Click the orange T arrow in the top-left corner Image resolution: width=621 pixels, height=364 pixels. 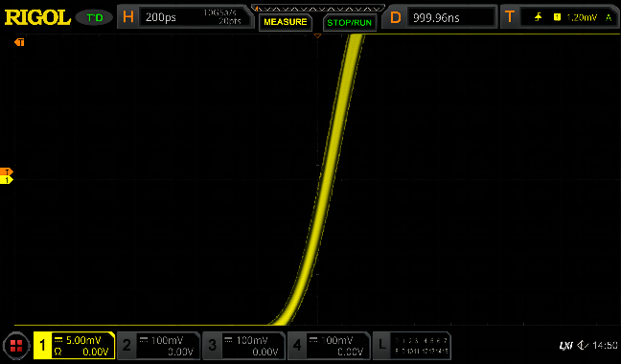pyautogui.click(x=19, y=42)
